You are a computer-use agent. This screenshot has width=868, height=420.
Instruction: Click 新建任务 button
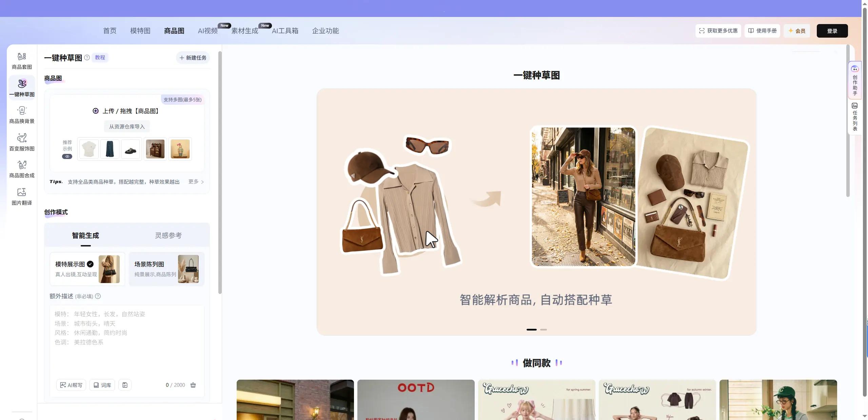point(193,58)
